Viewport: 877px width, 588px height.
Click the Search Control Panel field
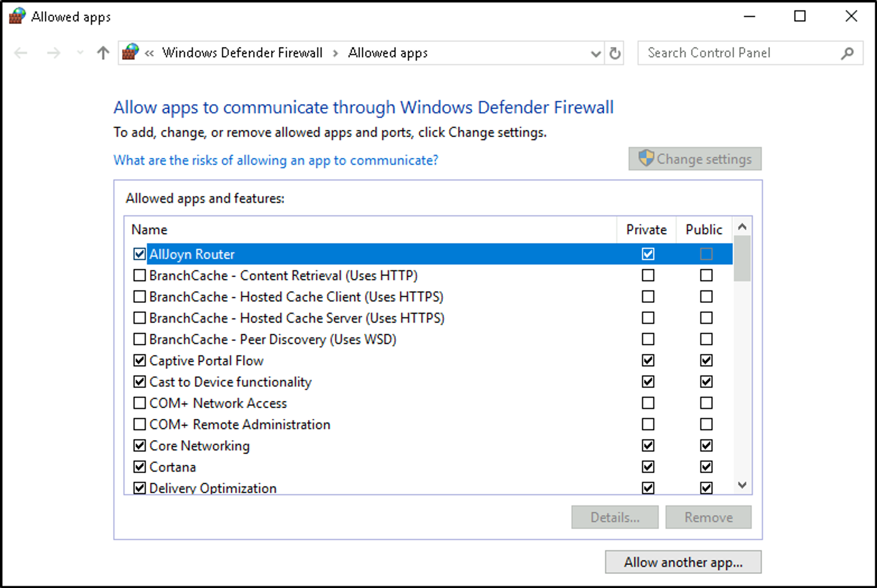(737, 53)
